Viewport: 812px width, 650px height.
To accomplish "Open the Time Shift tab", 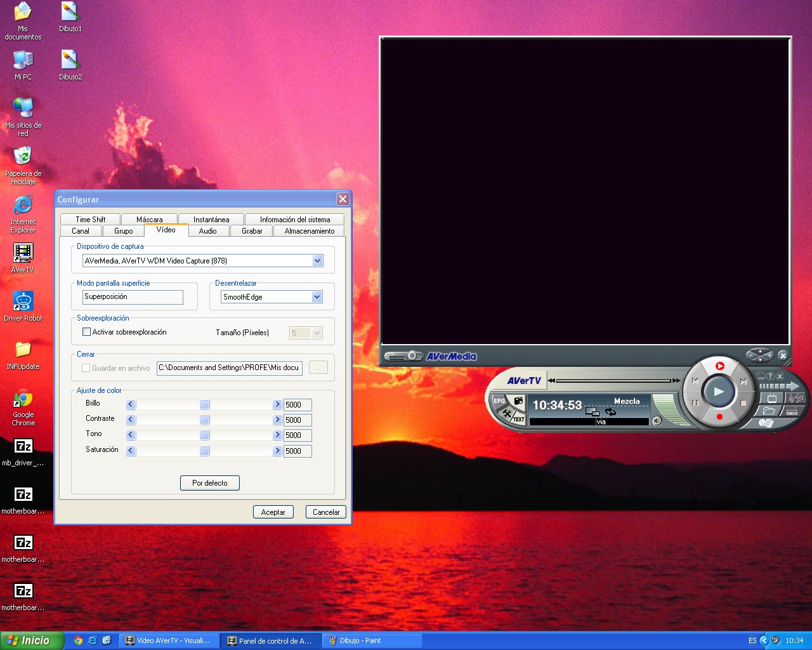I will click(x=91, y=220).
